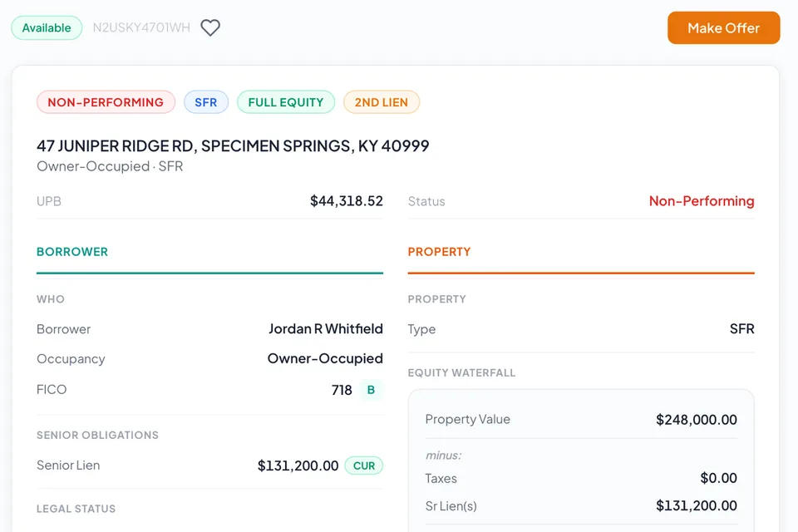Click the FULL EQUITY tag

point(286,102)
